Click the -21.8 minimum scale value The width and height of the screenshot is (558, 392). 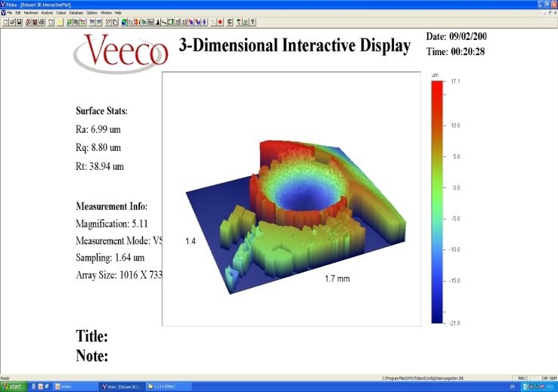click(454, 323)
